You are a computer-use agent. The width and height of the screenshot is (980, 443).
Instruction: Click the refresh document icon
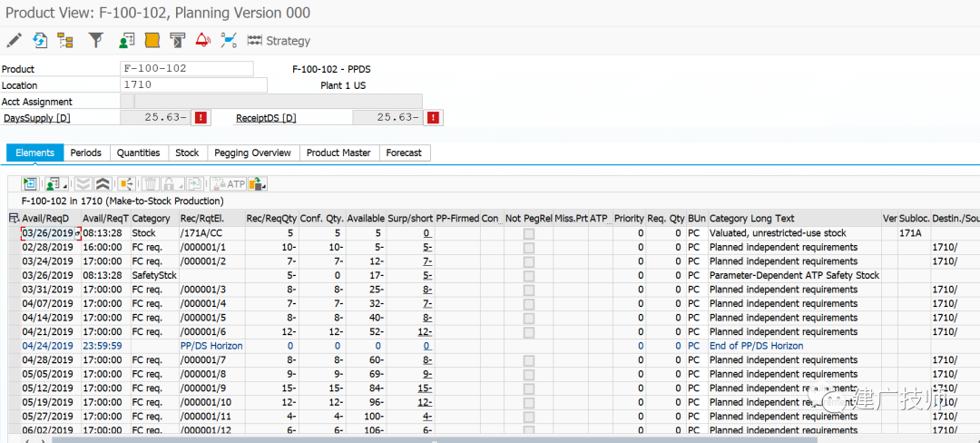[39, 41]
